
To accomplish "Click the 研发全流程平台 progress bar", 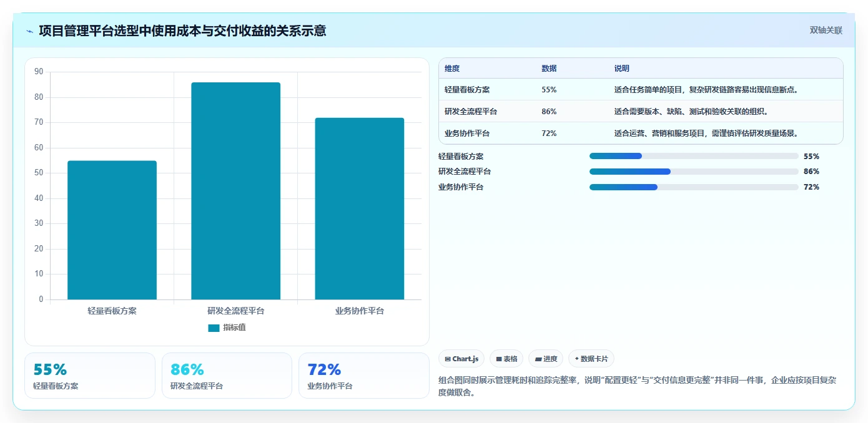I will point(694,172).
